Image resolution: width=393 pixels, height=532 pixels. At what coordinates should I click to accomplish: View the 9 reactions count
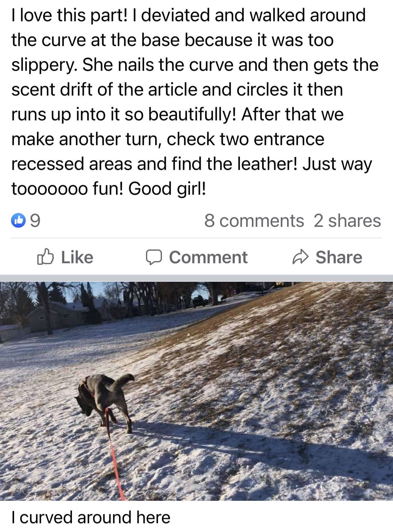35,221
